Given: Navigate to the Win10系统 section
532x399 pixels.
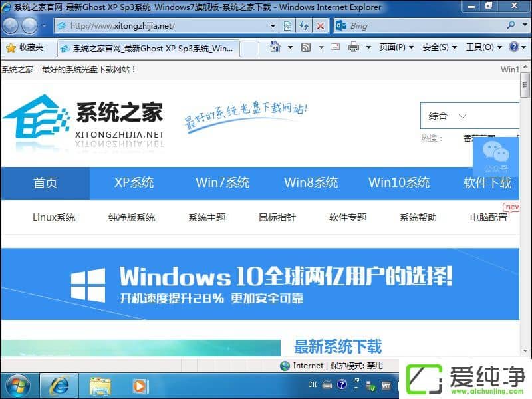Looking at the screenshot, I should pos(398,183).
